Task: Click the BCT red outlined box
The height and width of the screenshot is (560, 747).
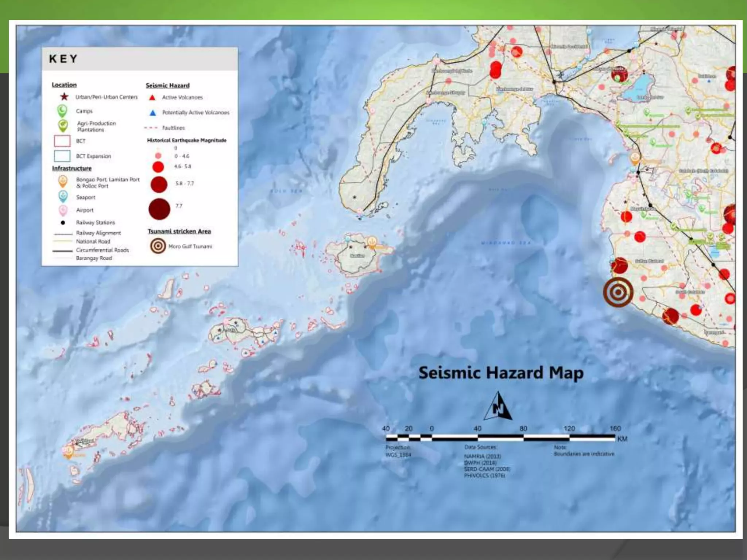Action: coord(62,141)
